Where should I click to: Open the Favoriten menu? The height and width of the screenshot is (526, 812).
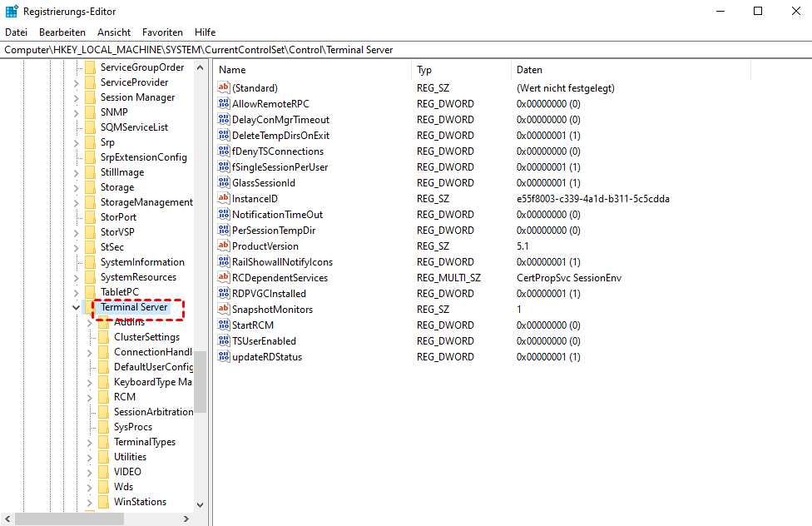point(162,32)
